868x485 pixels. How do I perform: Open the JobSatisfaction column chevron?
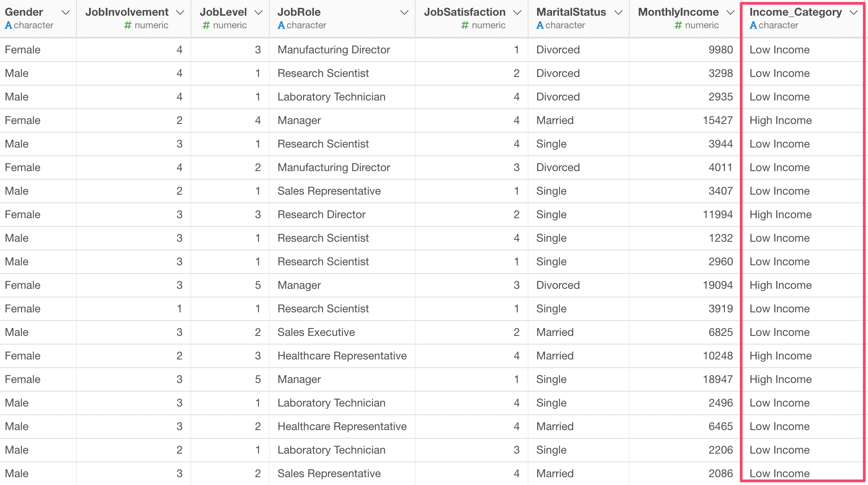tap(518, 13)
